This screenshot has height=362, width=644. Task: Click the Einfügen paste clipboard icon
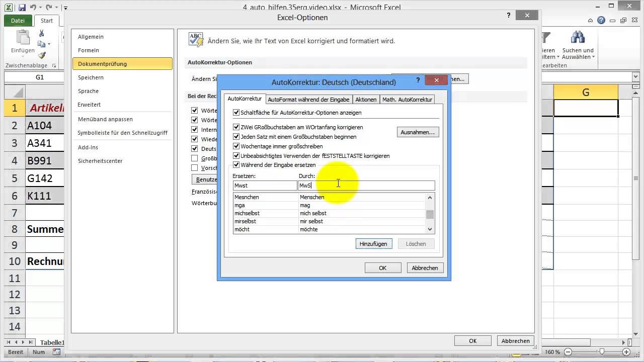tap(22, 38)
